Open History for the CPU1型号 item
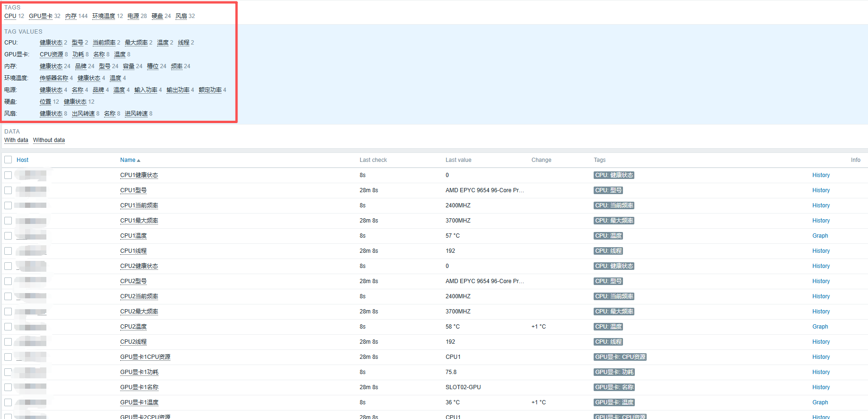The height and width of the screenshot is (419, 868). tap(821, 190)
